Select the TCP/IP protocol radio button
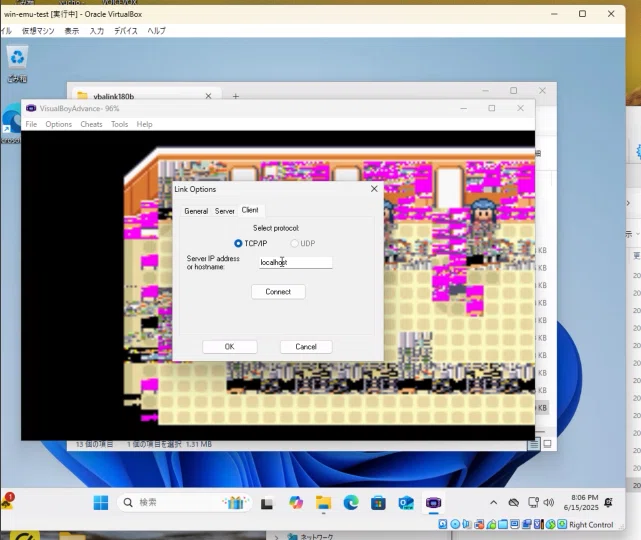The height and width of the screenshot is (540, 641). tap(238, 243)
